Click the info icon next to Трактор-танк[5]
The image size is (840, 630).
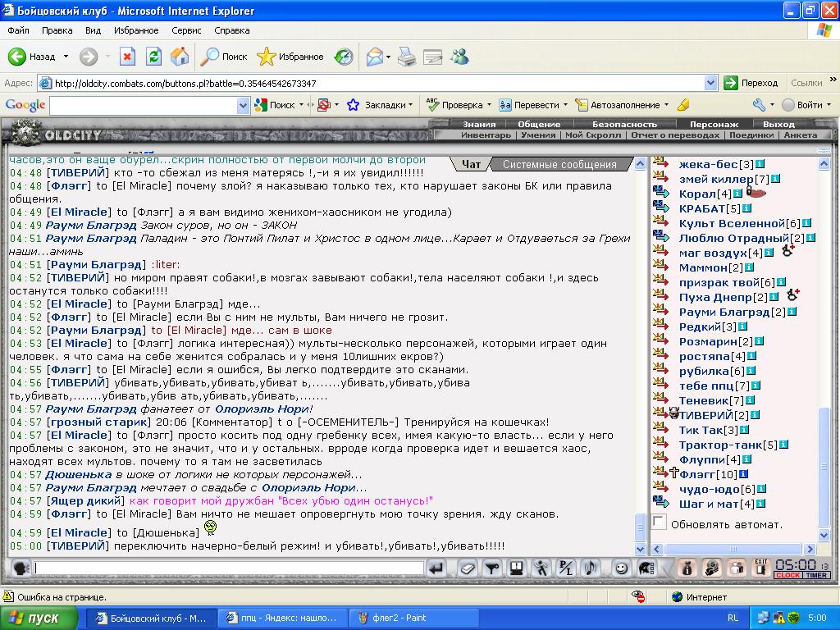[783, 444]
